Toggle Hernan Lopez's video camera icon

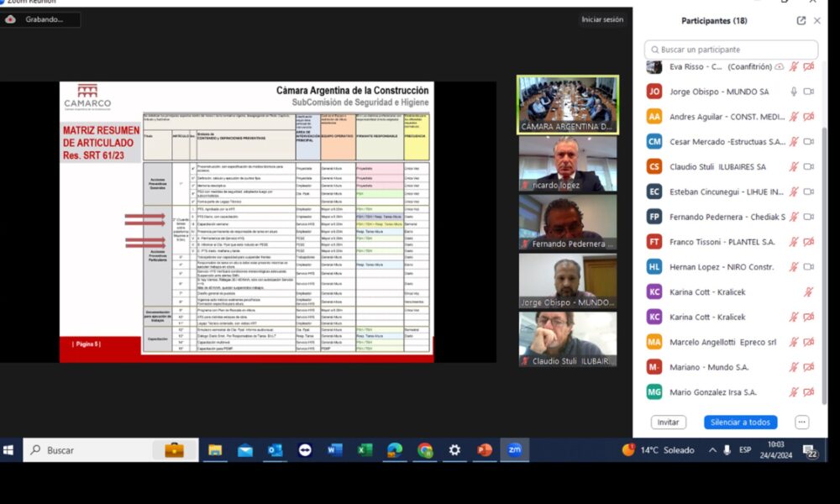[809, 267]
